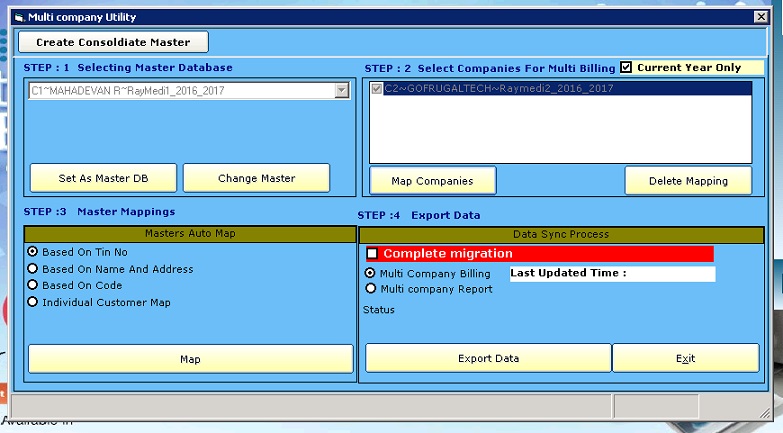This screenshot has width=783, height=433.
Task: Click the Change Master button
Action: click(256, 178)
